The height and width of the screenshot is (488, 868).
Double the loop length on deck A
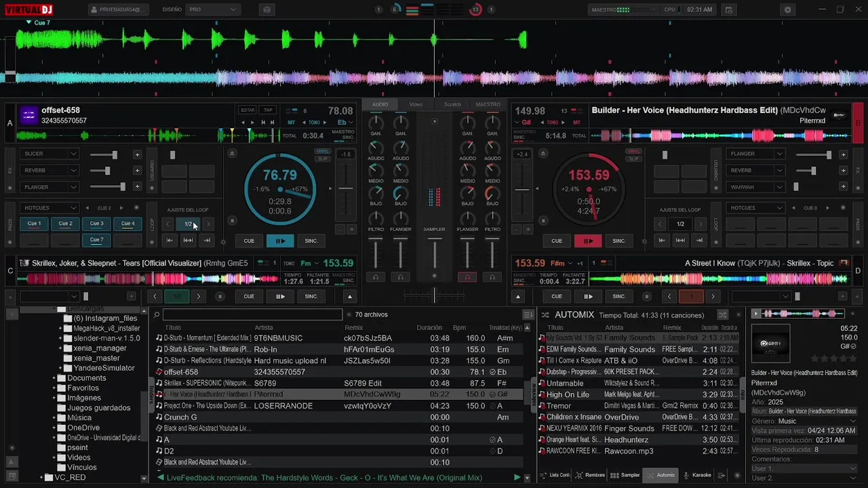tap(208, 224)
